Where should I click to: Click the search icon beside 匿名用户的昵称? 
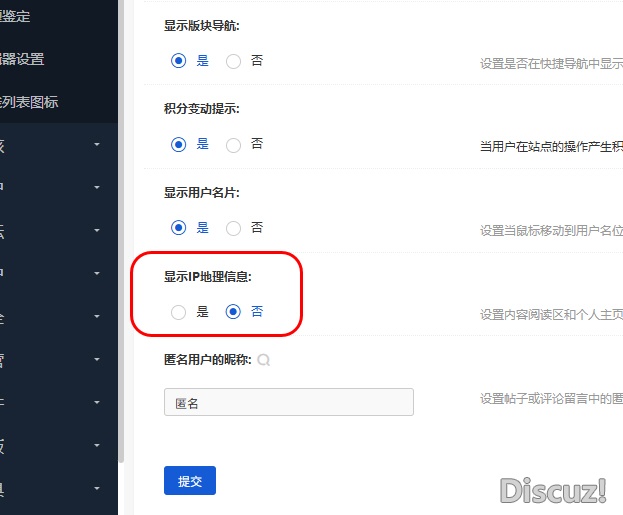coord(264,360)
